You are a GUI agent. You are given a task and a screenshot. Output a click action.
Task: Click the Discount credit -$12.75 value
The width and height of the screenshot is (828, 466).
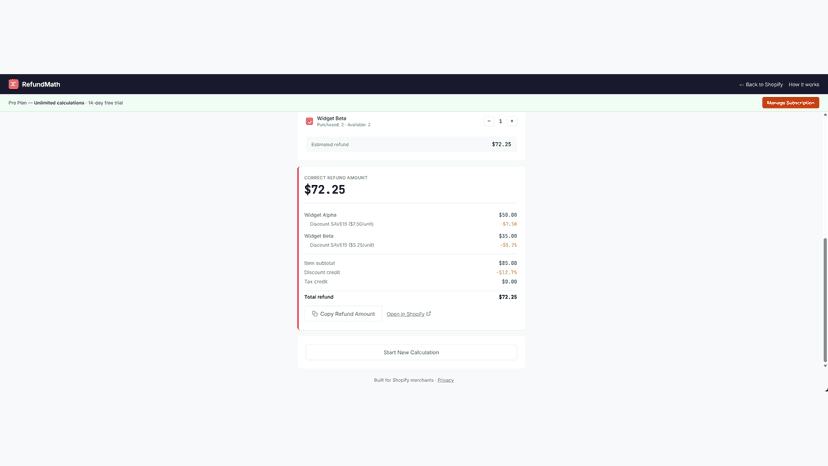[x=506, y=273]
